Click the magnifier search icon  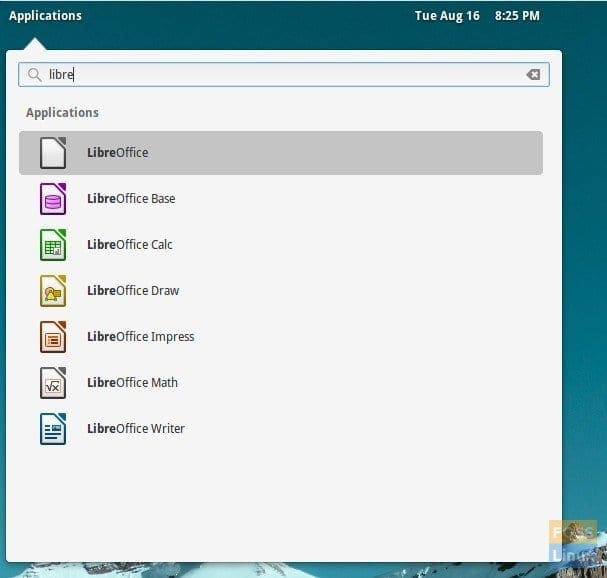point(34,75)
